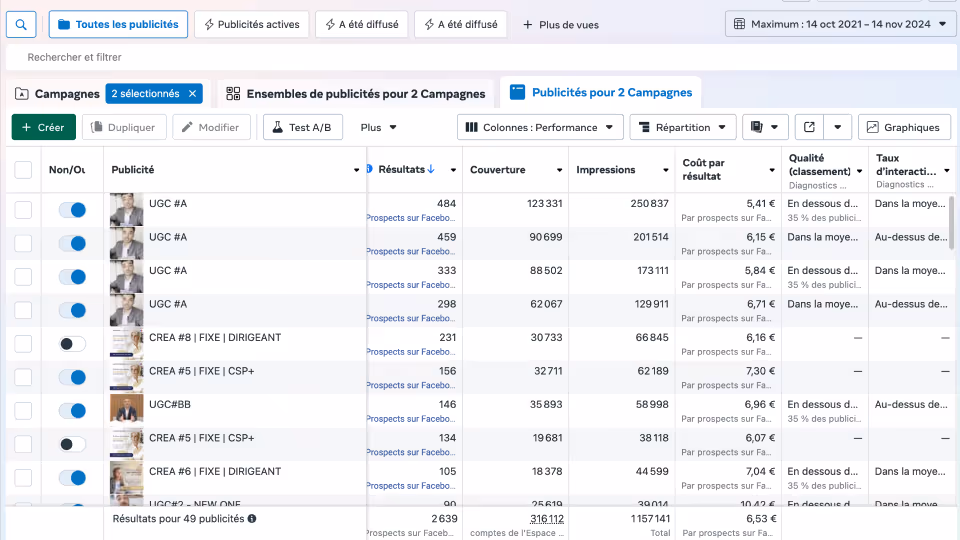The height and width of the screenshot is (540, 960).
Task: Select the second A été diffusé view
Action: point(460,24)
